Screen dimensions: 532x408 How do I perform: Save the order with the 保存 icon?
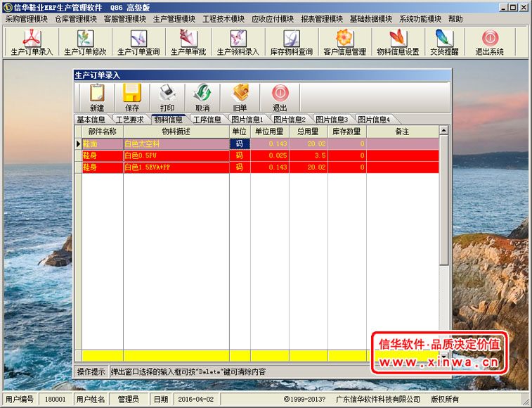pos(132,98)
